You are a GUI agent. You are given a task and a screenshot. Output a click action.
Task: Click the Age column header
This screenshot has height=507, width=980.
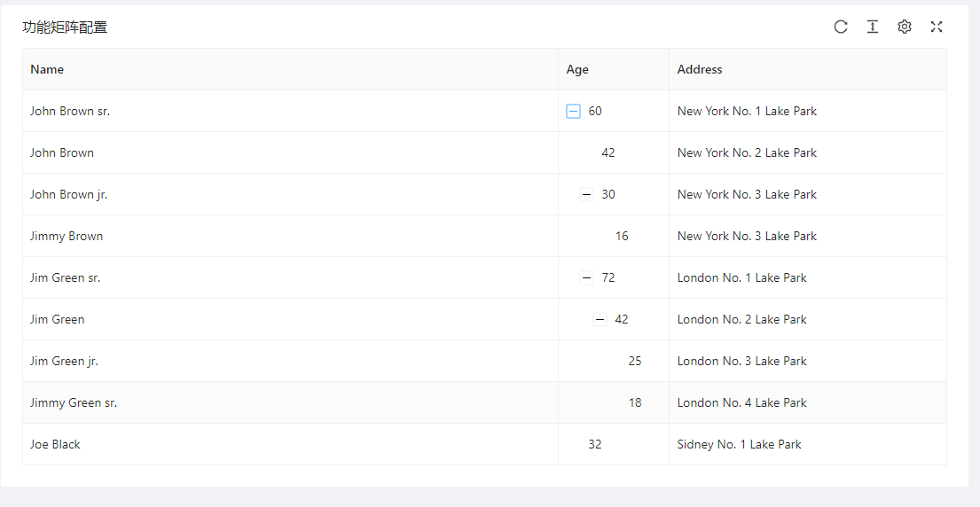coord(614,69)
